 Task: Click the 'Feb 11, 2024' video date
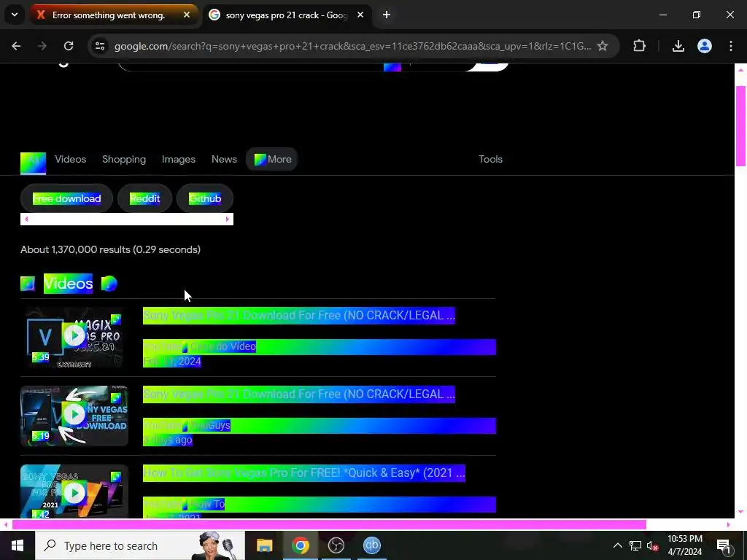(x=172, y=362)
